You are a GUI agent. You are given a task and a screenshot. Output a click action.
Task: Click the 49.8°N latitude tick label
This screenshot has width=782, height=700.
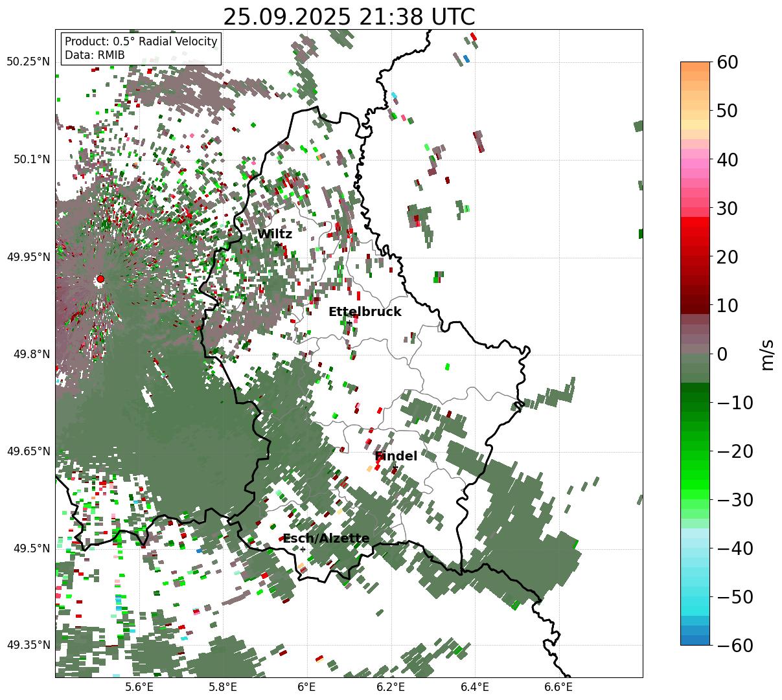click(x=32, y=354)
